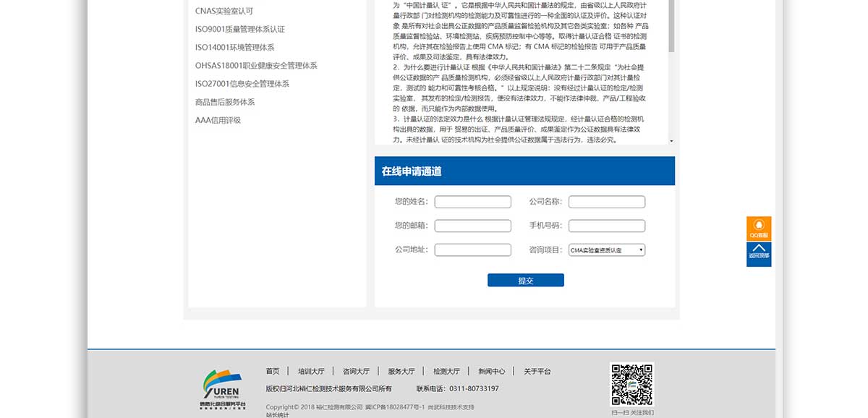Open the 培训大厅 footer link
The width and height of the screenshot is (868, 418).
[x=311, y=371]
